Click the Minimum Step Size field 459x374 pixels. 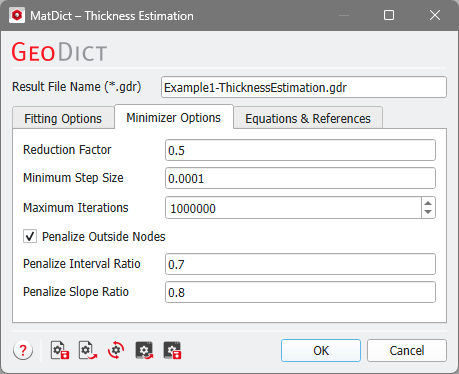point(300,178)
